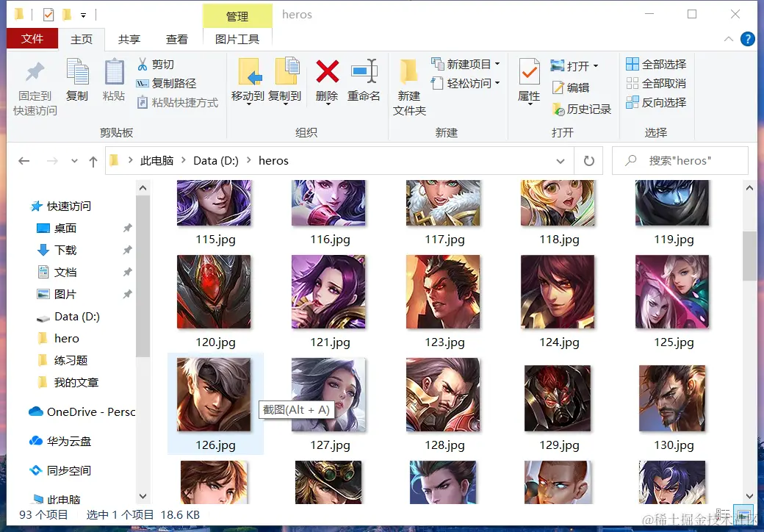
Task: Click the 118.jpg file name
Action: pos(559,240)
